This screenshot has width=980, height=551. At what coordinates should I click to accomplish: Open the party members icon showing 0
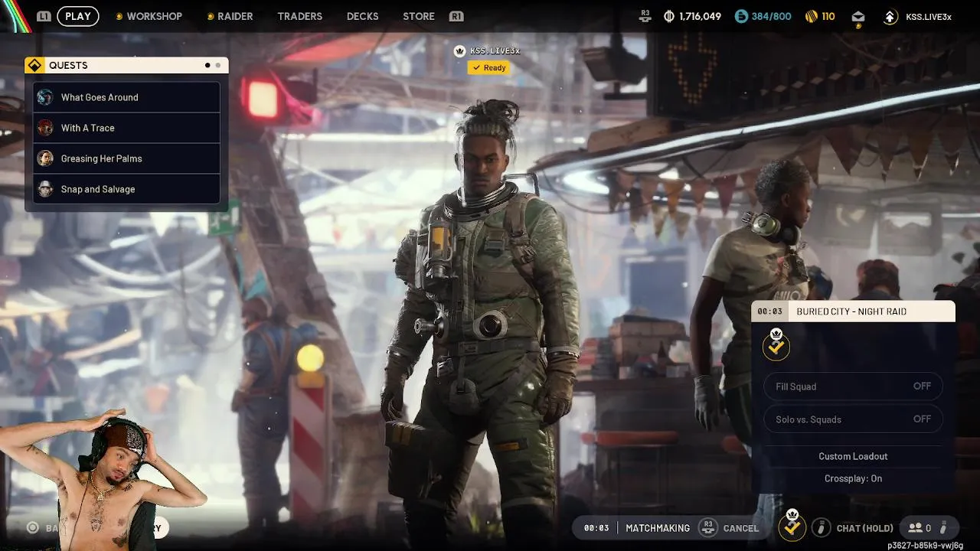pyautogui.click(x=920, y=527)
